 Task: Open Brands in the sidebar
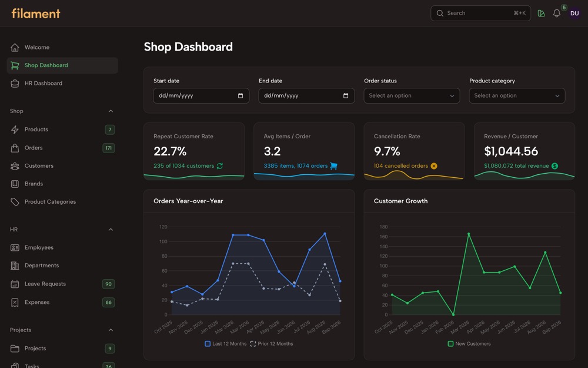point(62,184)
